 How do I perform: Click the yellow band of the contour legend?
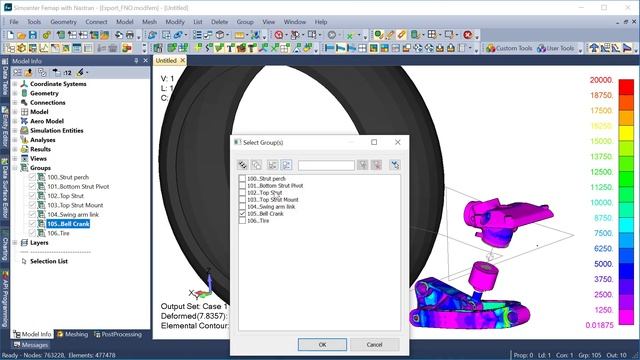pyautogui.click(x=626, y=133)
